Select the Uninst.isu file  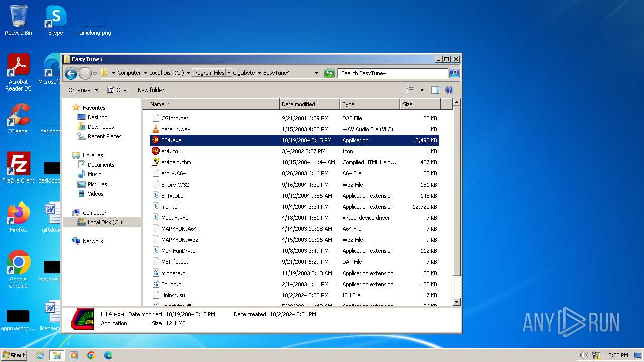[x=294, y=295]
